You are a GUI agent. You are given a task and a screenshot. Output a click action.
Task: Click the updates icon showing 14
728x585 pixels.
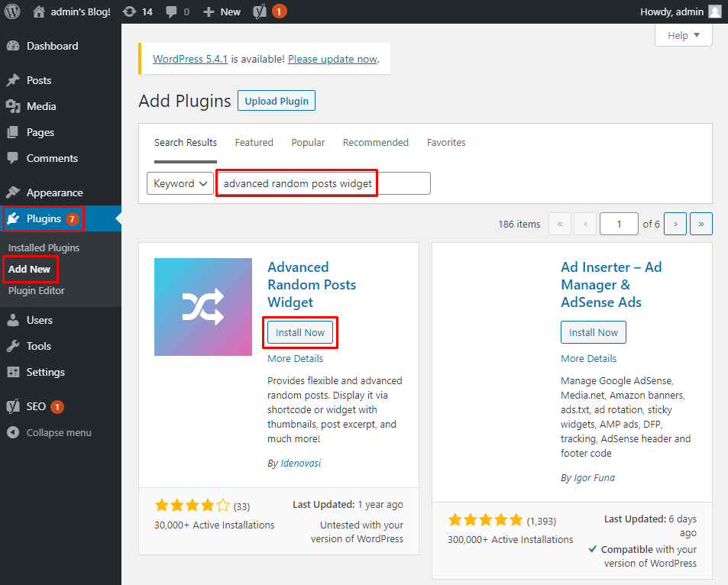[x=129, y=11]
